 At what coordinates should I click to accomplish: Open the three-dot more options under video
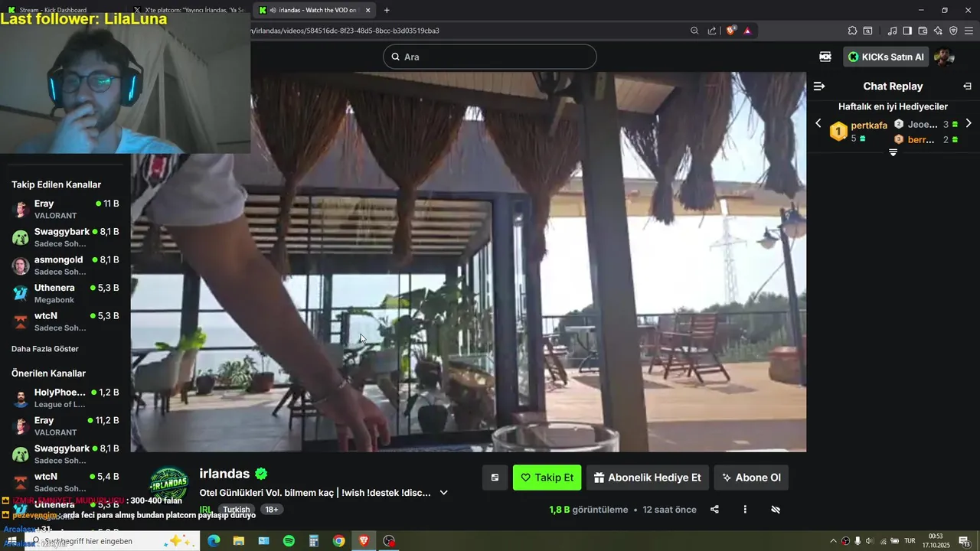tap(745, 510)
